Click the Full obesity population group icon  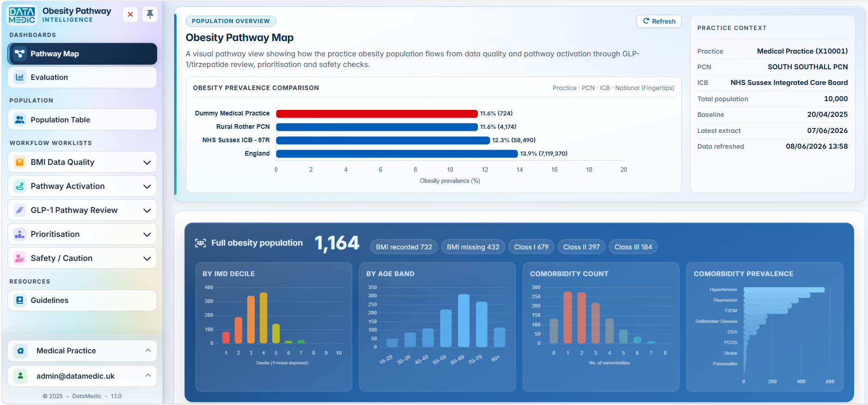point(200,243)
